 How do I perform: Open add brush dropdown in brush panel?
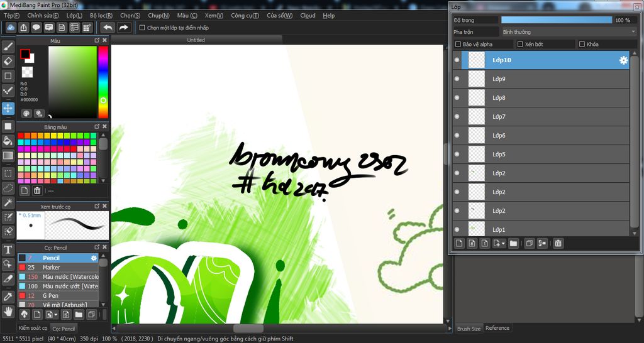pyautogui.click(x=52, y=315)
